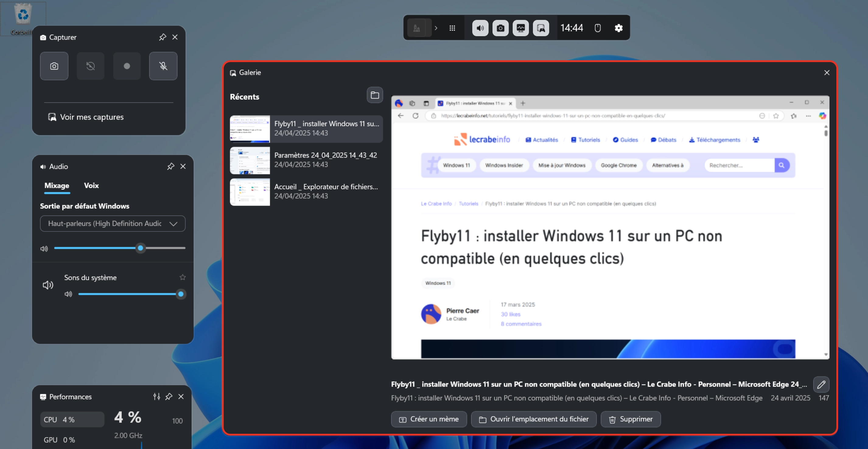Screen dimensions: 868x449
Task: Click Créer un mème button
Action: [429, 419]
